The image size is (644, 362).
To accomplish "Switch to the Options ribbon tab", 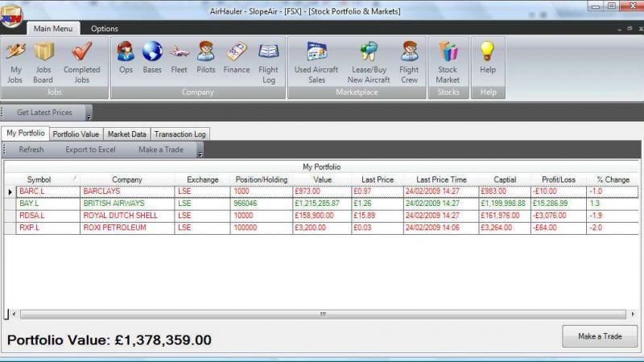I will [105, 29].
